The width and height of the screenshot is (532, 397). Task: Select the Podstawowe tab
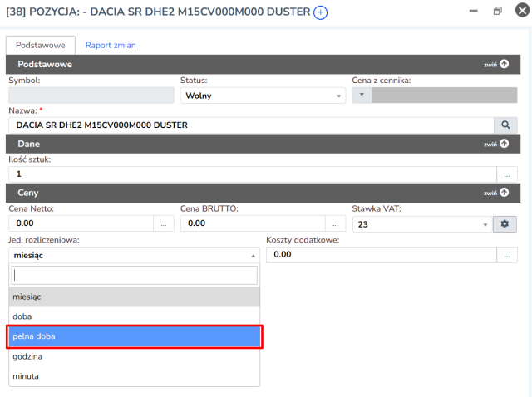(x=41, y=45)
